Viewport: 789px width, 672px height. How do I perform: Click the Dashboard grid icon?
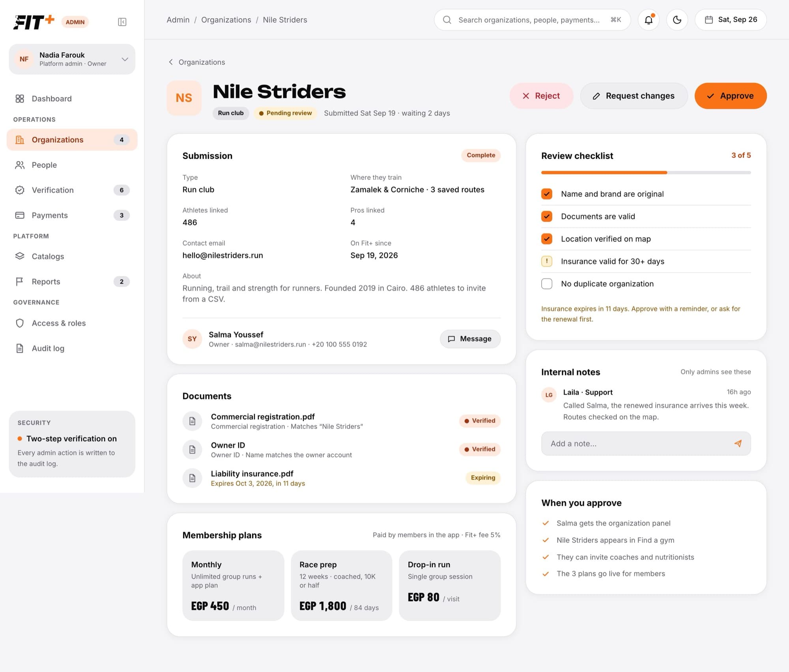tap(20, 99)
